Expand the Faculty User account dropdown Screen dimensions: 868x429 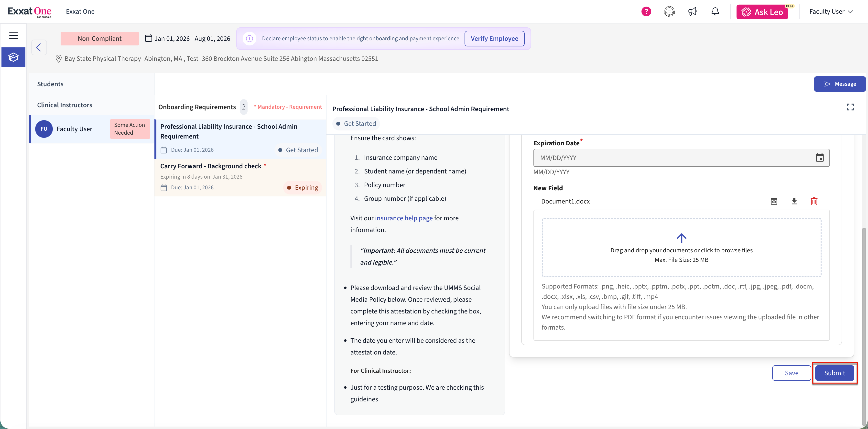click(831, 11)
